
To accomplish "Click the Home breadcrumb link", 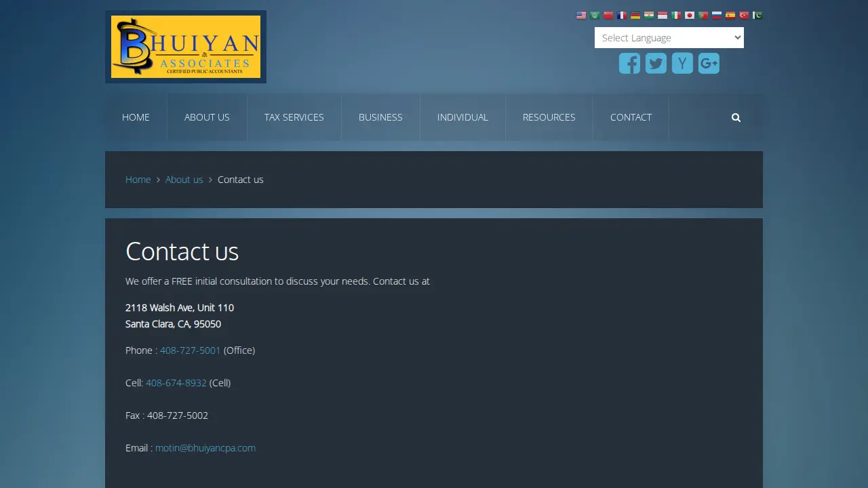I will click(x=138, y=180).
